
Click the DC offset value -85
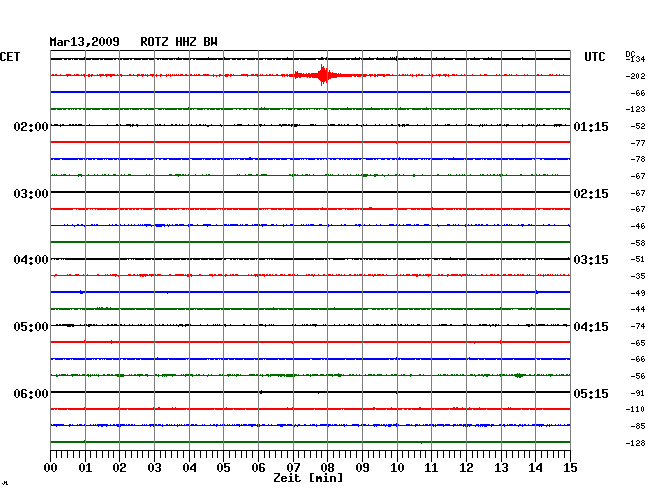638,426
